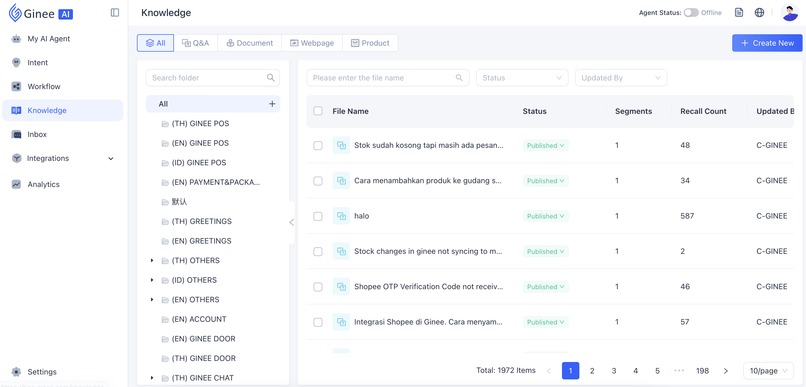Open the Status filter dropdown

(x=522, y=78)
